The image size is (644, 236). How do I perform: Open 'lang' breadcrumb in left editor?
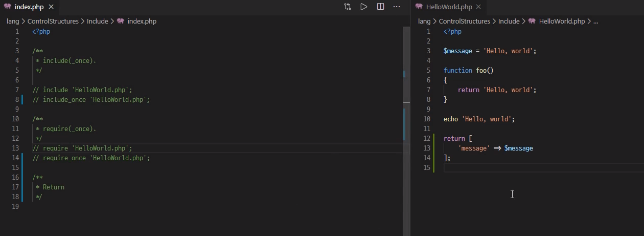tap(13, 22)
